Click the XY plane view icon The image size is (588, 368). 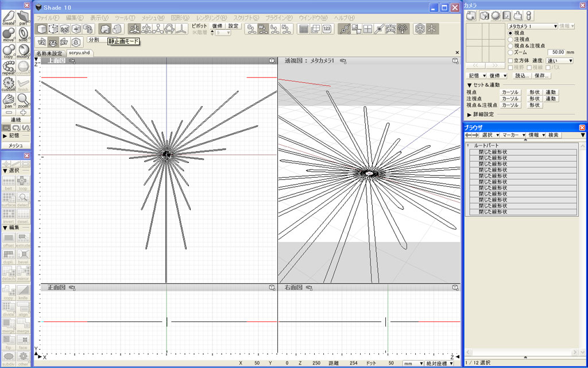point(64,43)
